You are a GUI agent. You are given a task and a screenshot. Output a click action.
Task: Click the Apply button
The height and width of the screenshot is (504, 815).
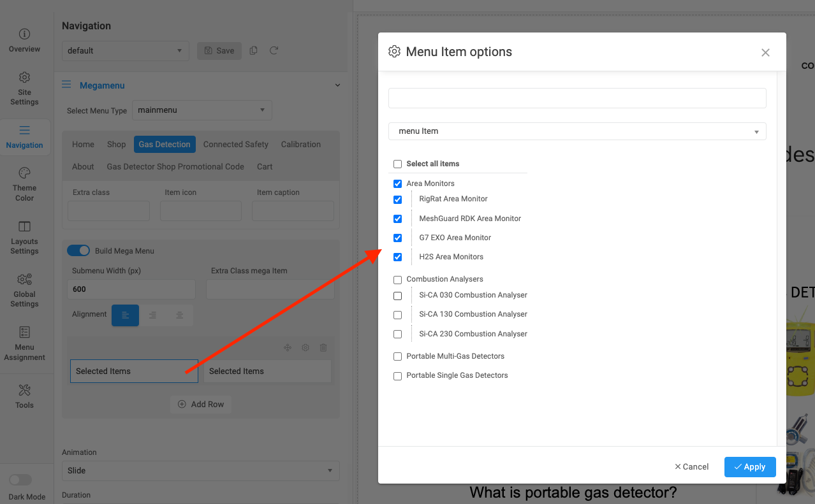click(749, 467)
